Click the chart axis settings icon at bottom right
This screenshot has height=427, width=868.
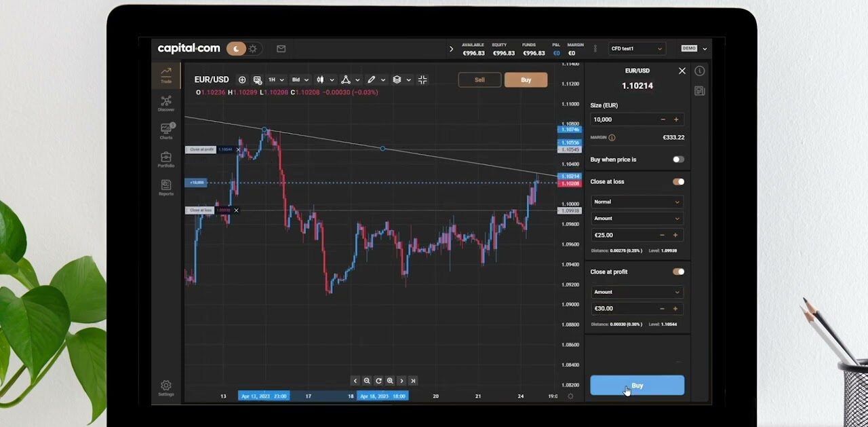(x=570, y=396)
